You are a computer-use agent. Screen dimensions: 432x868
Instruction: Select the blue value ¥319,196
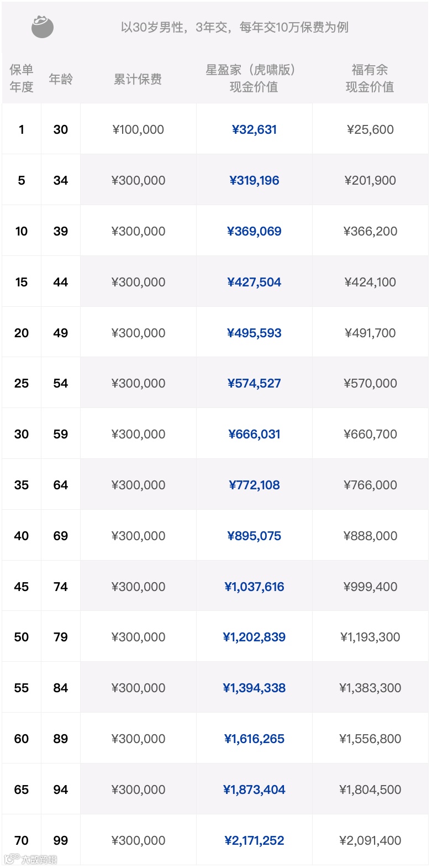point(254,180)
